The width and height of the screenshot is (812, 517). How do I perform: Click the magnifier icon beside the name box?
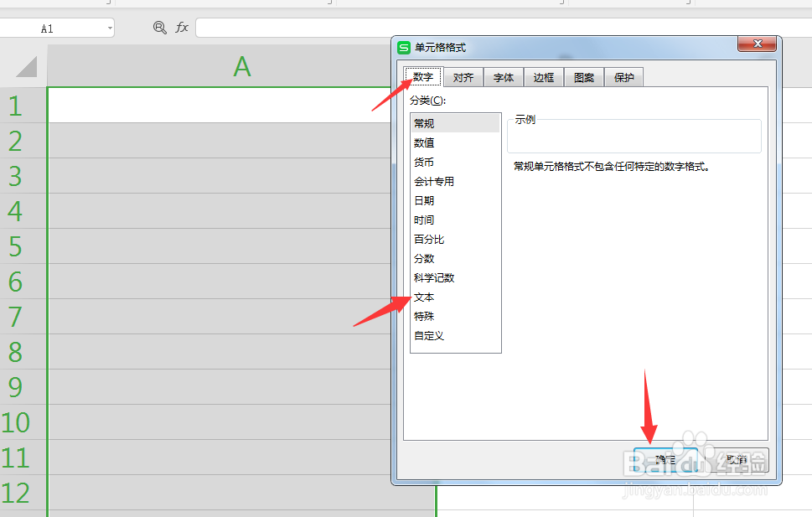[x=159, y=28]
